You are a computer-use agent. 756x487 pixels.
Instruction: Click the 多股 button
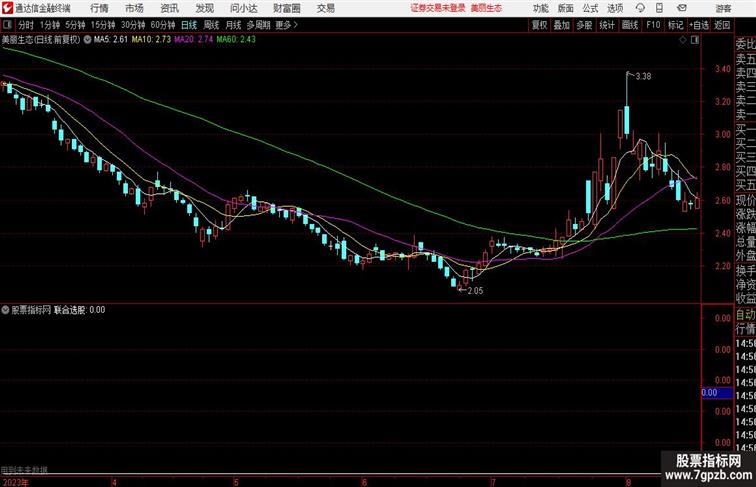(x=584, y=25)
